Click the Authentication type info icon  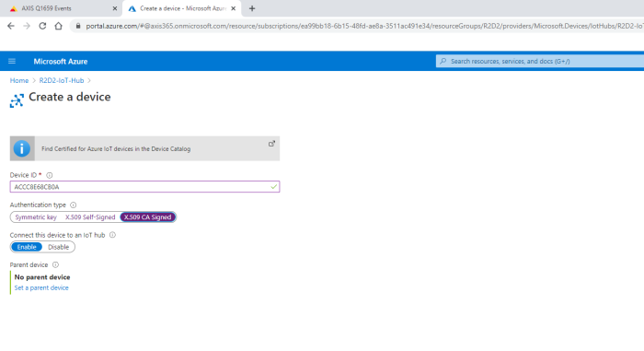pos(73,205)
